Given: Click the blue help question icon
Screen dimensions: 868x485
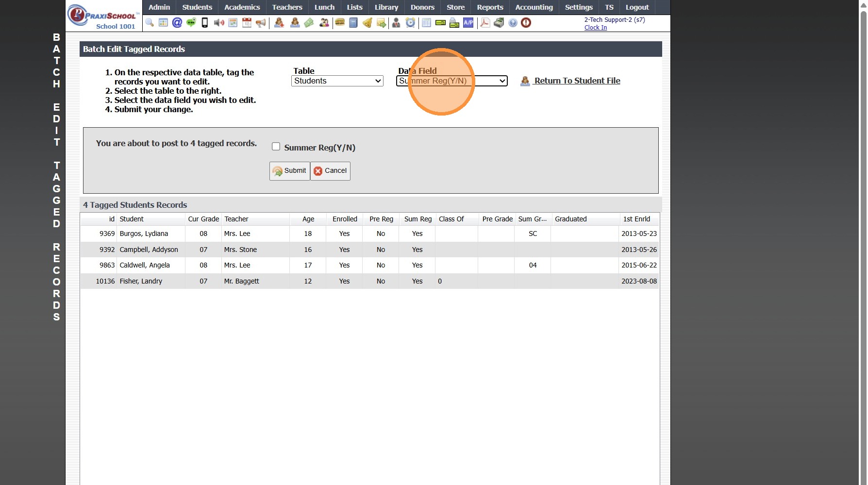Looking at the screenshot, I should click(513, 23).
